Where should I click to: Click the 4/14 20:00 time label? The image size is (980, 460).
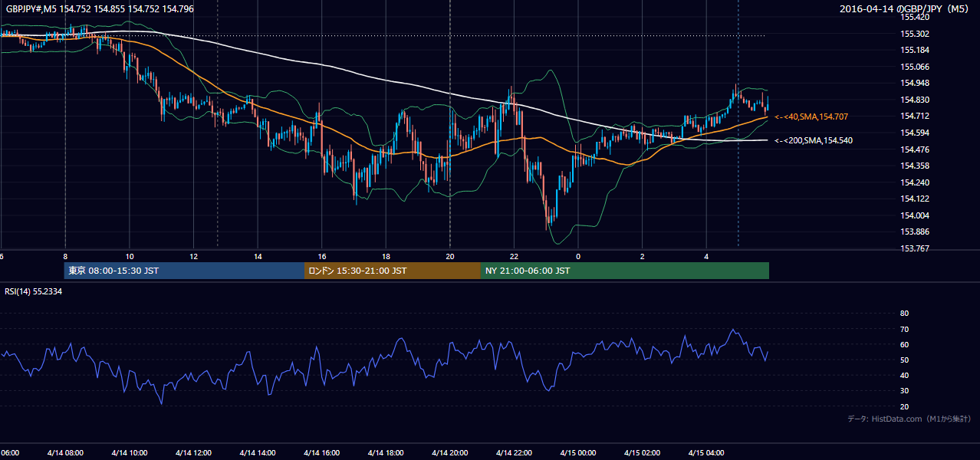[450, 452]
